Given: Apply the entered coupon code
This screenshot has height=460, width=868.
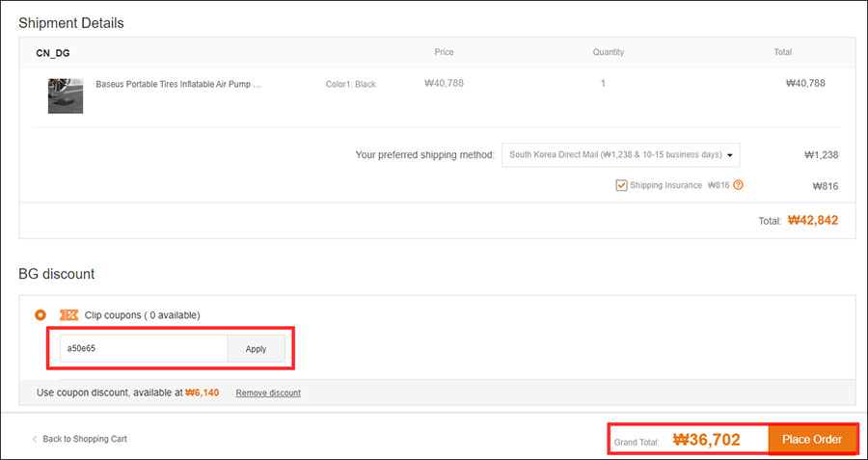Looking at the screenshot, I should coord(257,349).
